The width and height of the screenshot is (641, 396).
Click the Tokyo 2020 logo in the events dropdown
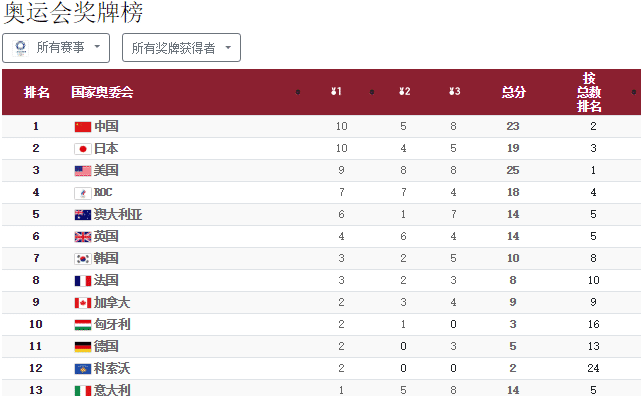[x=20, y=48]
